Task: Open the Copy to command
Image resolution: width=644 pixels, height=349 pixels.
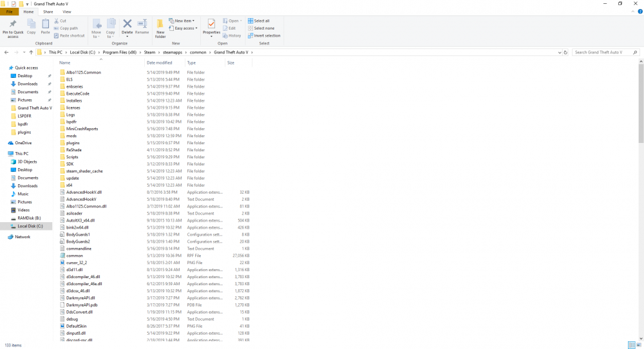Action: click(x=111, y=28)
